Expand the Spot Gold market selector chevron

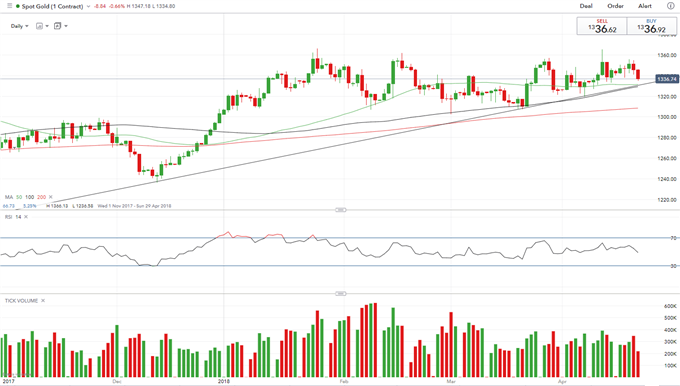(x=88, y=7)
